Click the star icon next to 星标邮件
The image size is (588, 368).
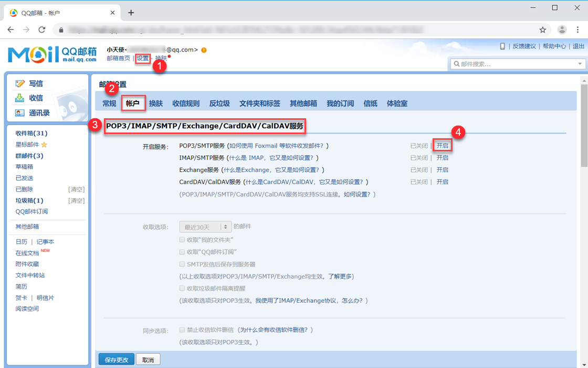click(44, 145)
